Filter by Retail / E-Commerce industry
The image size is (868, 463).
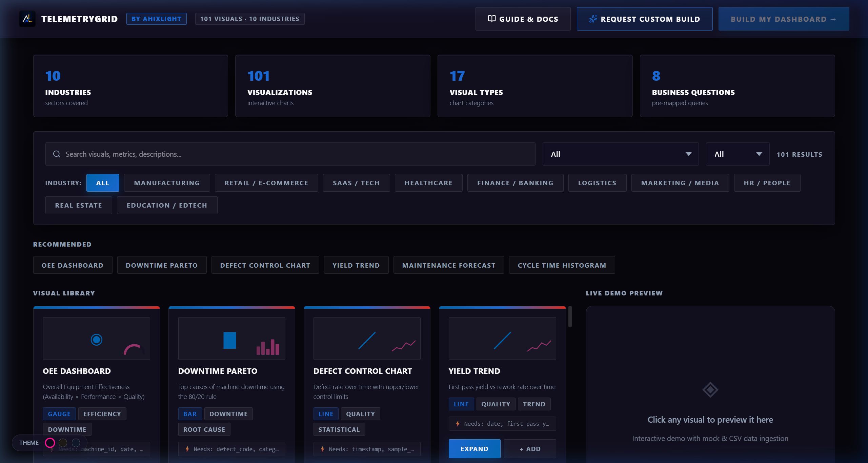click(x=266, y=183)
